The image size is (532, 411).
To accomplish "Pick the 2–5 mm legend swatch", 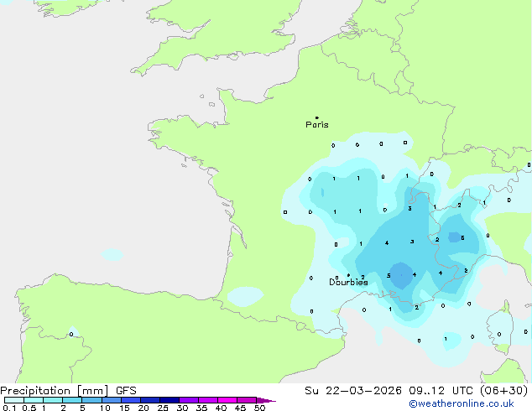I will coord(72,400).
